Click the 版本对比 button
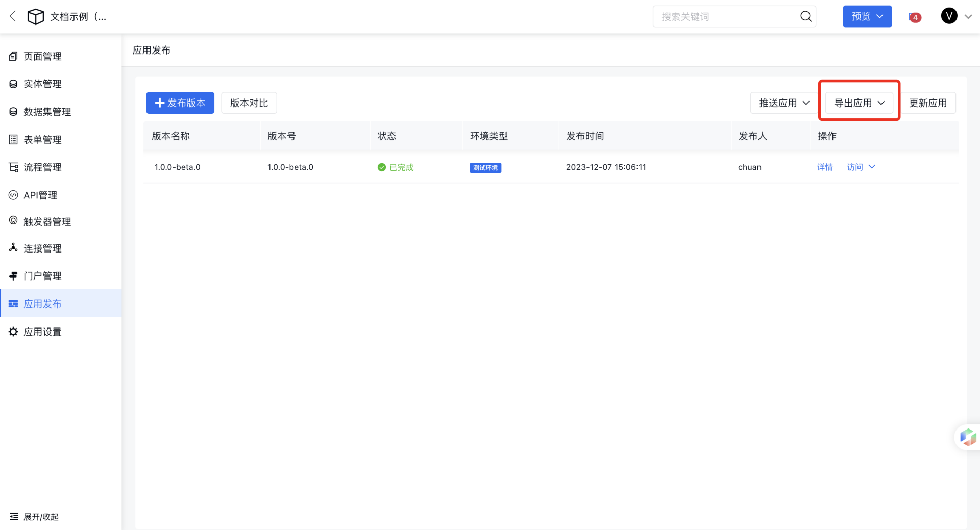 coord(249,103)
